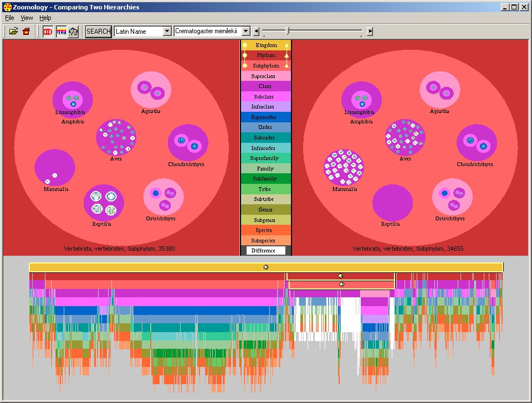Click the slider's right arrow button

[370, 31]
